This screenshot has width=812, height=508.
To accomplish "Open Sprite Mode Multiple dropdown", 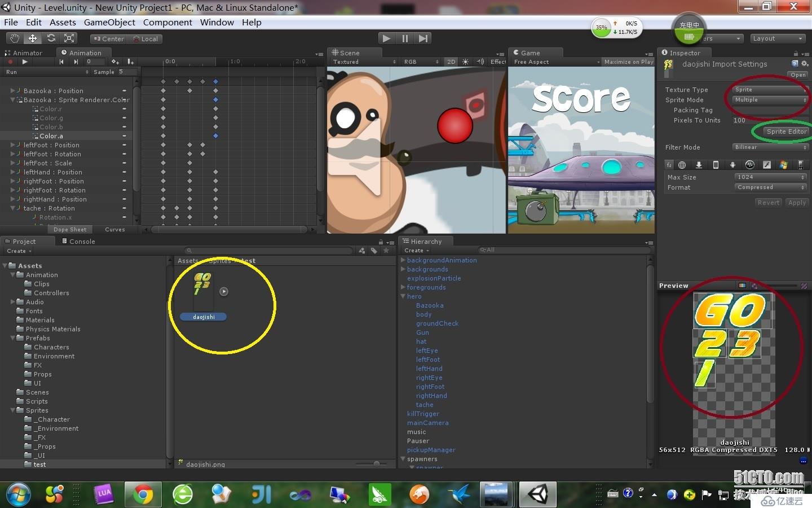I will pyautogui.click(x=770, y=100).
